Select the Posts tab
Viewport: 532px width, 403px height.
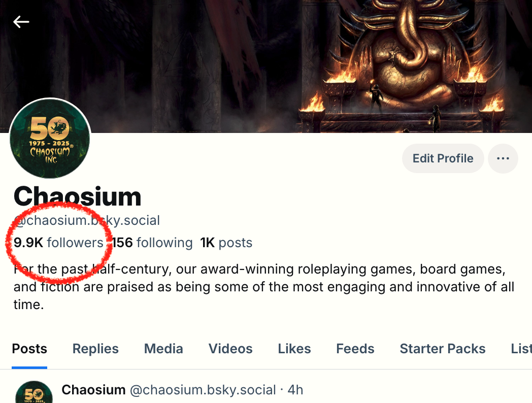29,349
